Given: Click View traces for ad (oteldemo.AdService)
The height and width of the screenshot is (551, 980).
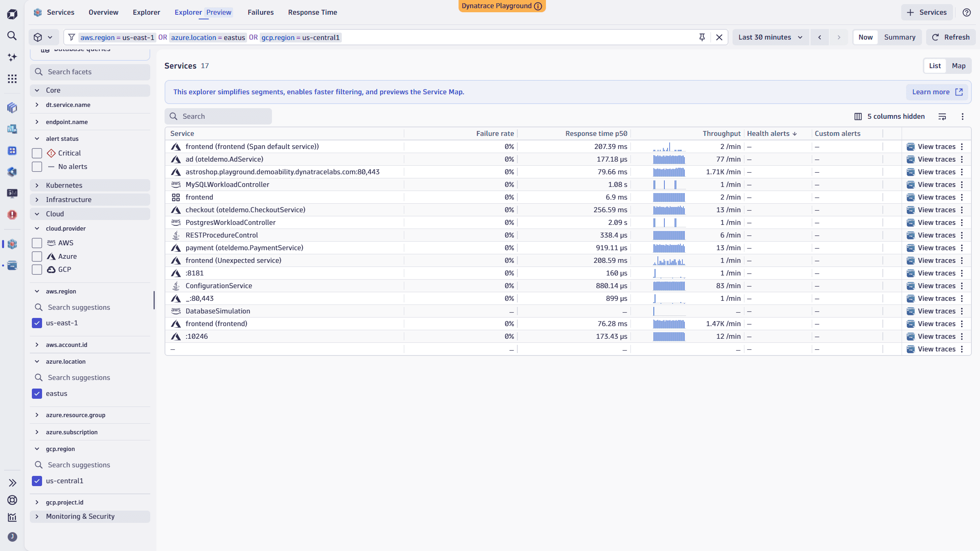Looking at the screenshot, I should tap(931, 159).
